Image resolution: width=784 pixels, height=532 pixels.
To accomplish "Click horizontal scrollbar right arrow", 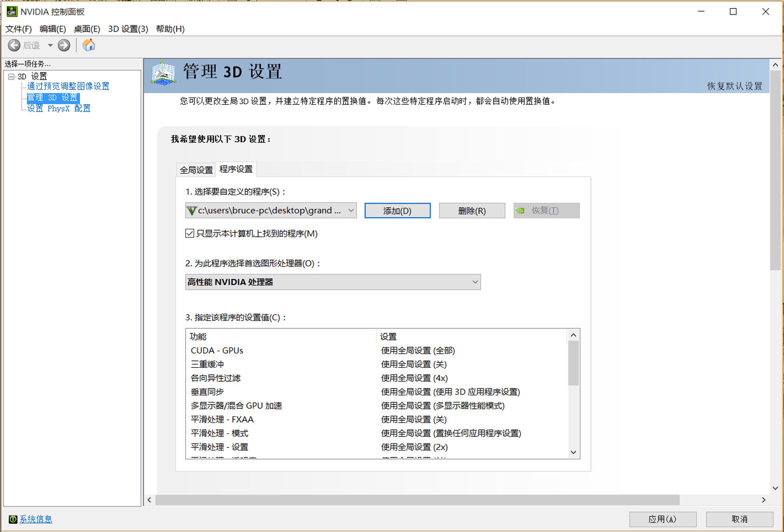I will click(763, 499).
